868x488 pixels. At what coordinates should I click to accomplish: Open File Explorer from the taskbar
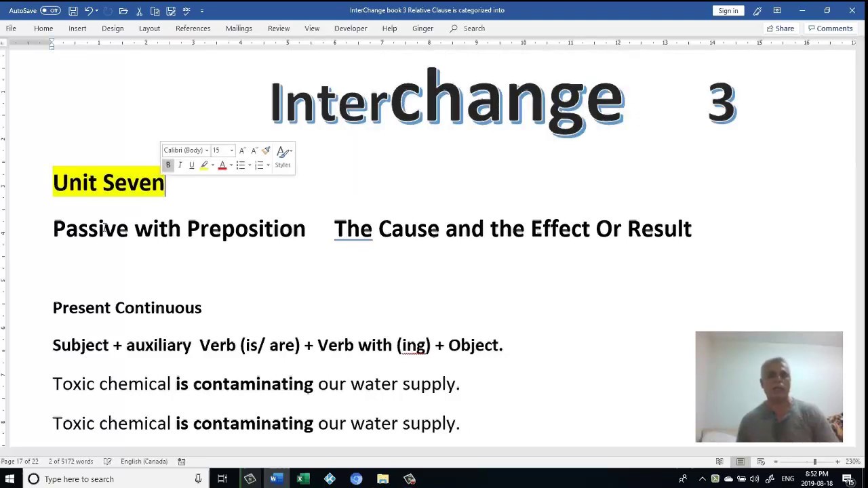pyautogui.click(x=382, y=479)
